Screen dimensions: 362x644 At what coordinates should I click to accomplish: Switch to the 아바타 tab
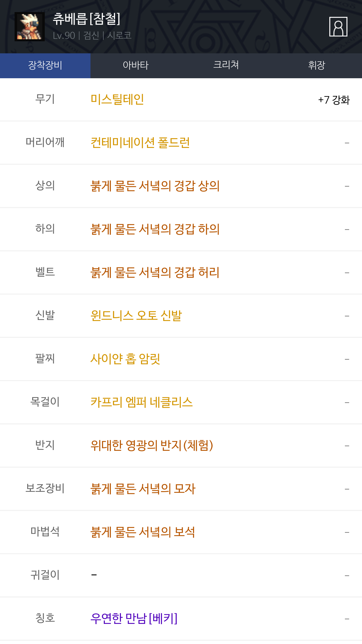(x=136, y=65)
